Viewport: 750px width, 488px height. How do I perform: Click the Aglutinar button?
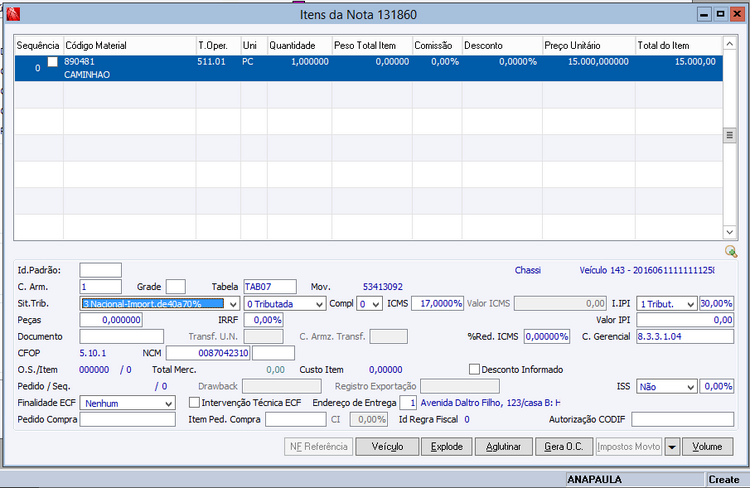[x=504, y=446]
